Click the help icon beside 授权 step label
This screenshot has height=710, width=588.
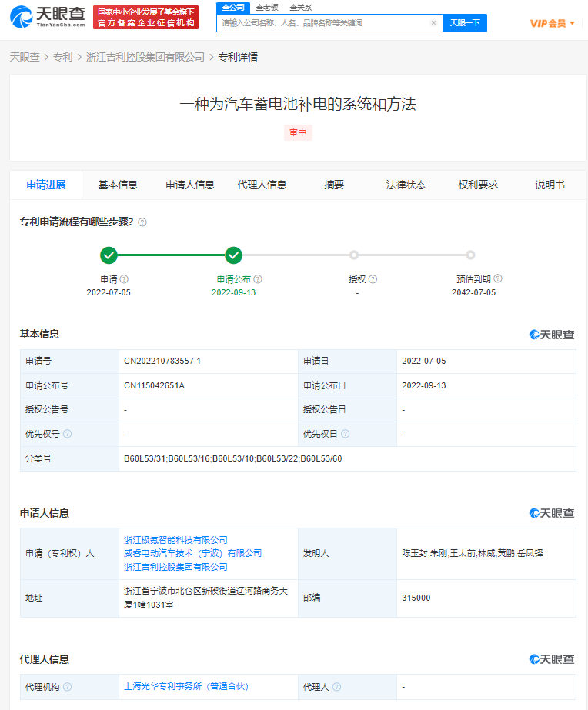(373, 279)
